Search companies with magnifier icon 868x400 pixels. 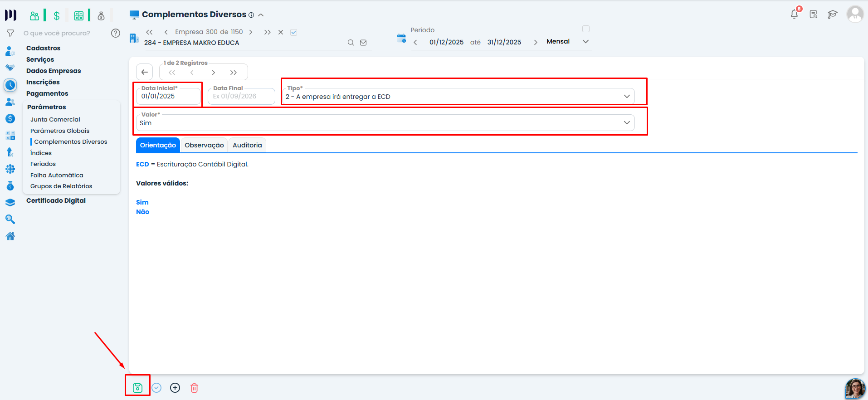(351, 43)
